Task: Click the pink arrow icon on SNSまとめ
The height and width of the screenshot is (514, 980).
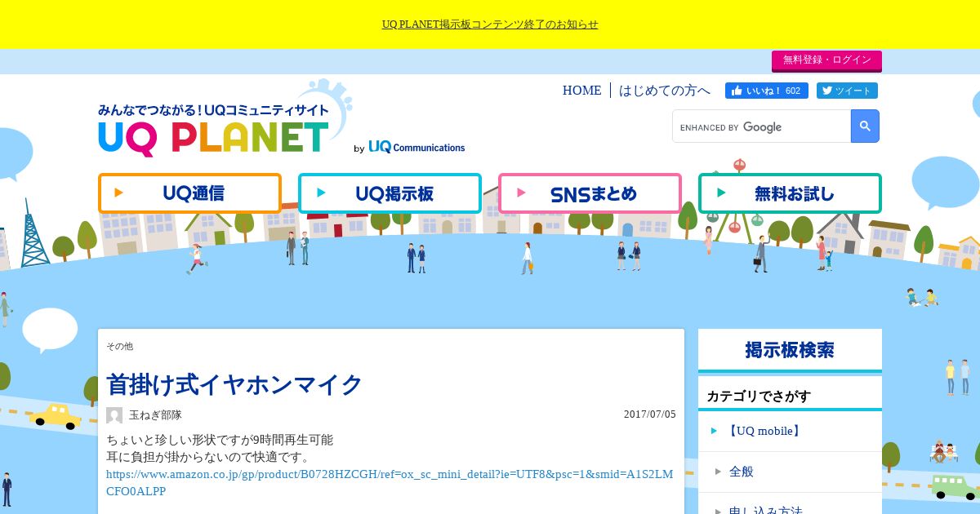Action: pos(521,193)
